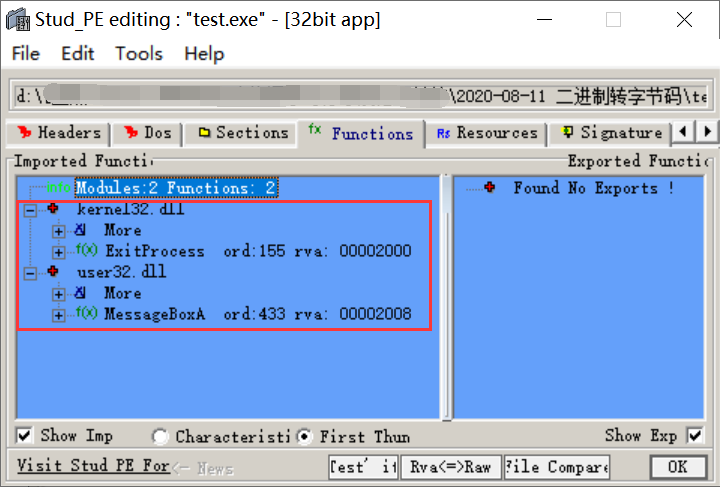
Task: Click the tab scroll right arrow
Action: click(x=708, y=132)
